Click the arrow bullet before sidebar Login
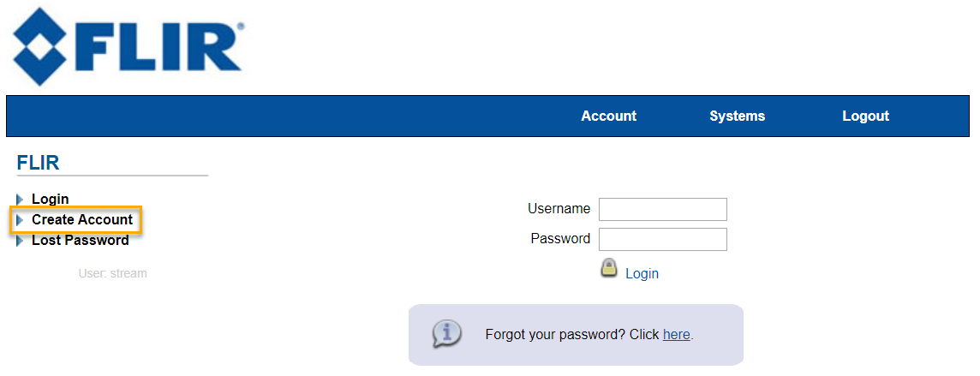The image size is (980, 376). [20, 200]
